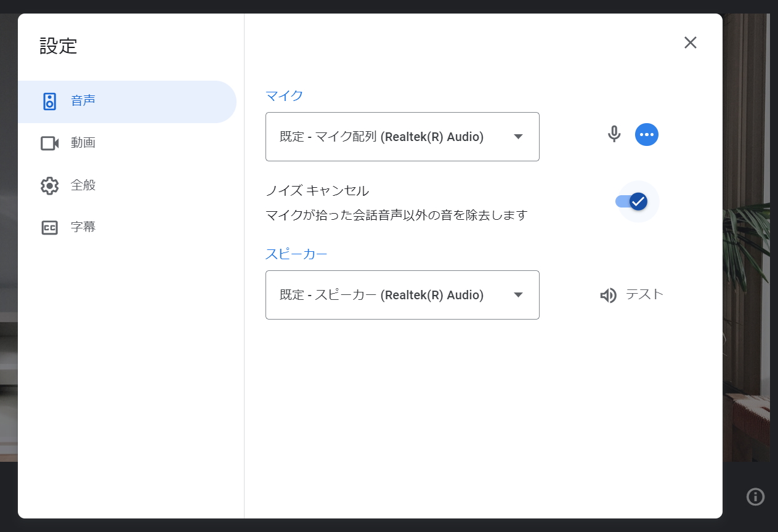Click the video camera icon next to 動画

click(x=49, y=143)
